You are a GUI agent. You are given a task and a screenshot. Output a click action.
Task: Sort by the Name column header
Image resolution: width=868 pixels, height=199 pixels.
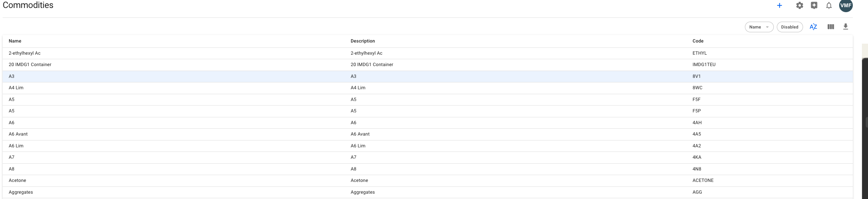15,41
